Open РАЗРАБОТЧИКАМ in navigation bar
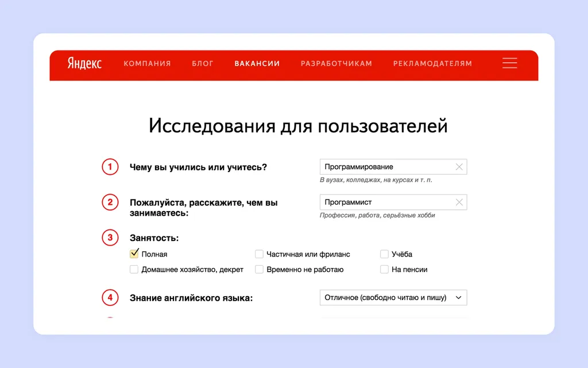The image size is (588, 368). 336,63
